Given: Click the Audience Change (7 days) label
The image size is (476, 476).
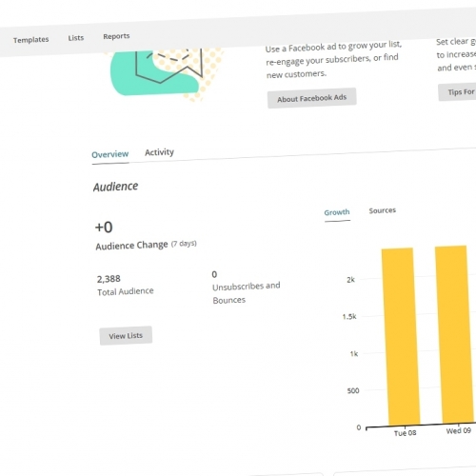Looking at the screenshot, I should click(146, 245).
